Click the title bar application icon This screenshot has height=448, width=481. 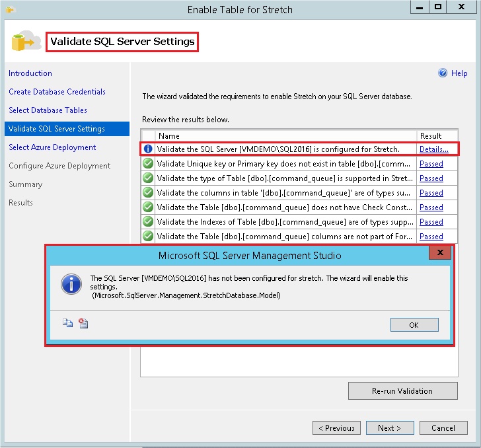coord(9,10)
